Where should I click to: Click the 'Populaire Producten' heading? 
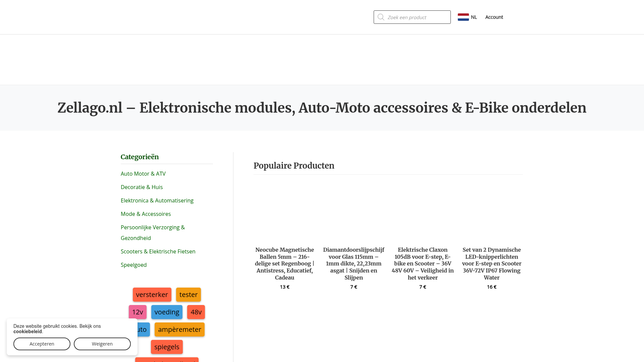point(294,166)
